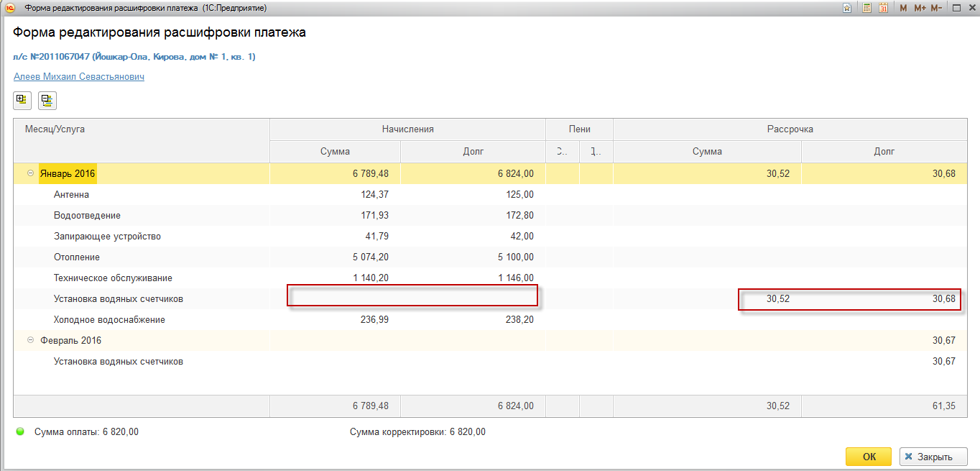Select Техническое обслуживание Сумма cell 1 140,20

point(335,278)
